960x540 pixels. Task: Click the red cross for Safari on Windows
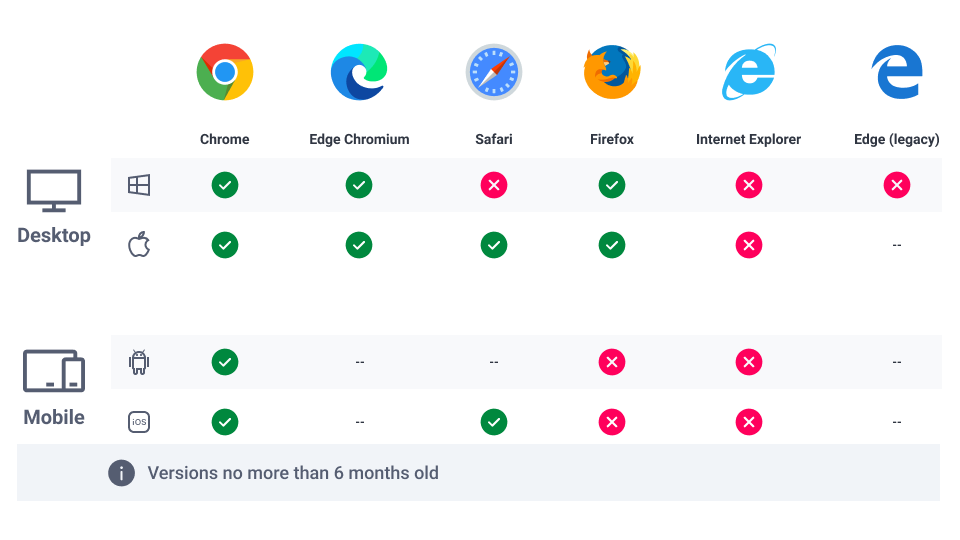coord(494,185)
